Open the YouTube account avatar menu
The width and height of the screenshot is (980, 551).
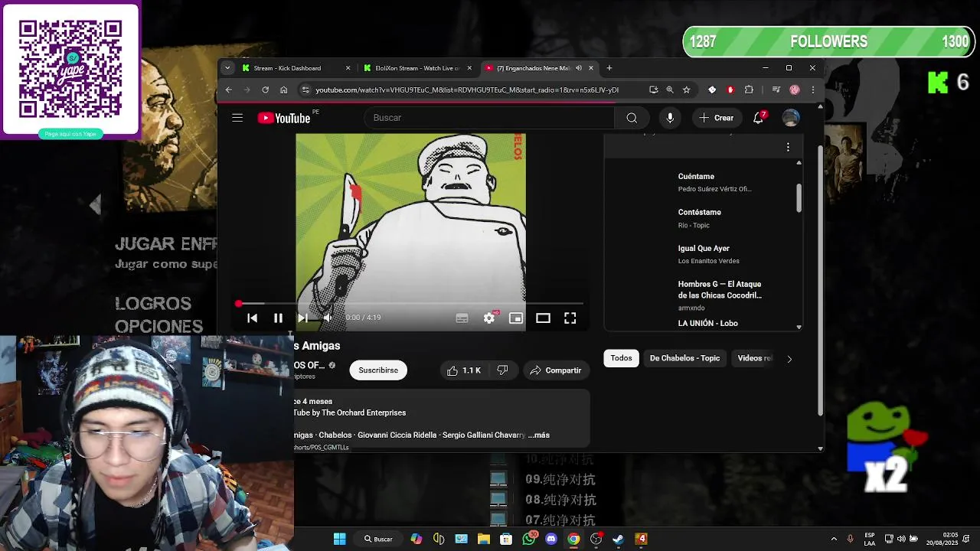coord(791,118)
